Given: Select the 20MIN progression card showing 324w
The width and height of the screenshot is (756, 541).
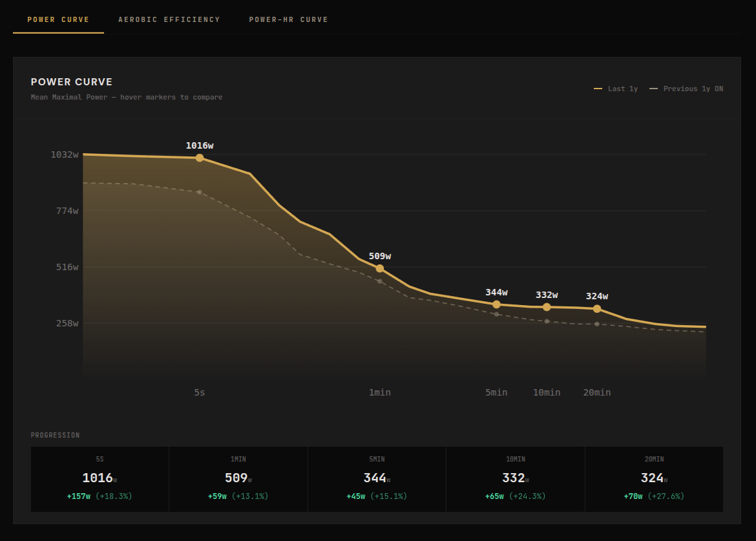Looking at the screenshot, I should point(654,479).
